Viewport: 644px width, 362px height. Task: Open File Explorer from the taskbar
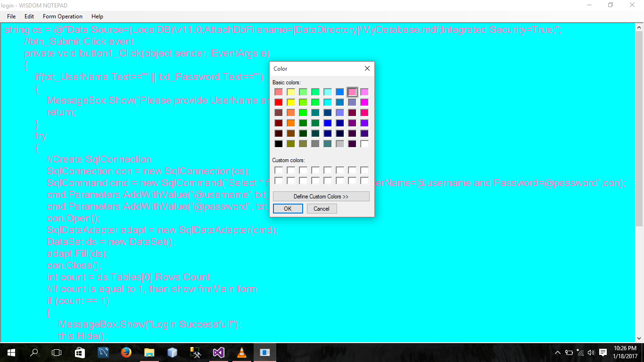149,352
